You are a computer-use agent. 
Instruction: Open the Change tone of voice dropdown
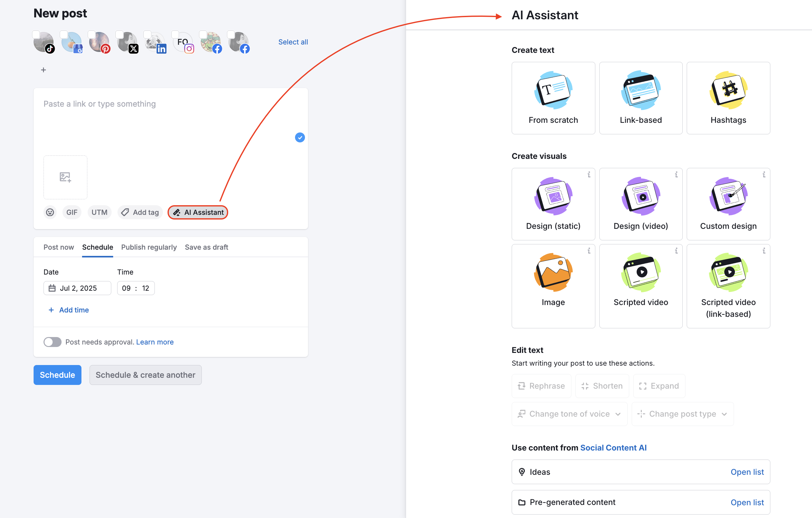569,414
